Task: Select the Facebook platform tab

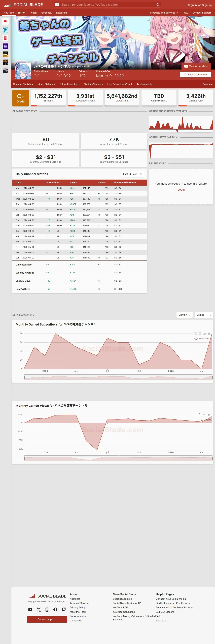Action: [46, 13]
